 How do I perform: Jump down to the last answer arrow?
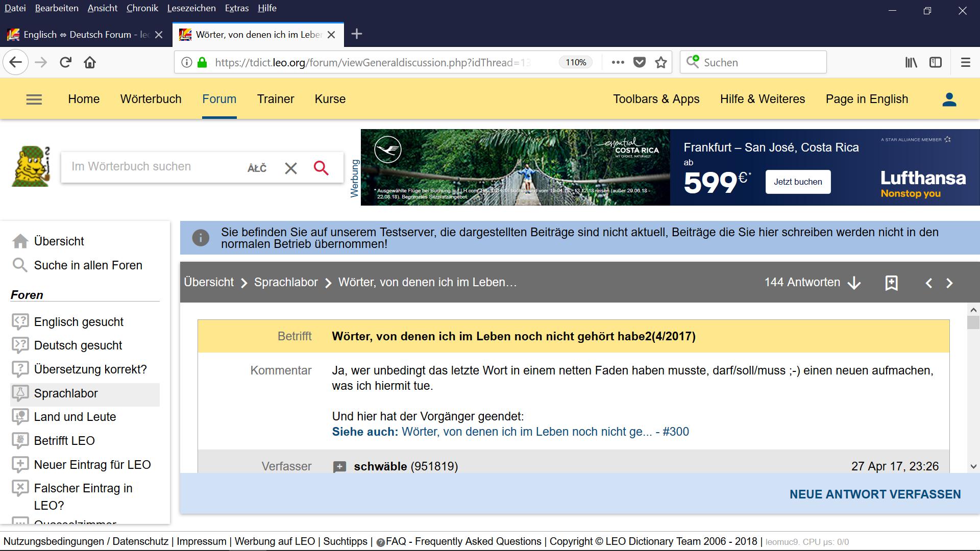(x=854, y=283)
